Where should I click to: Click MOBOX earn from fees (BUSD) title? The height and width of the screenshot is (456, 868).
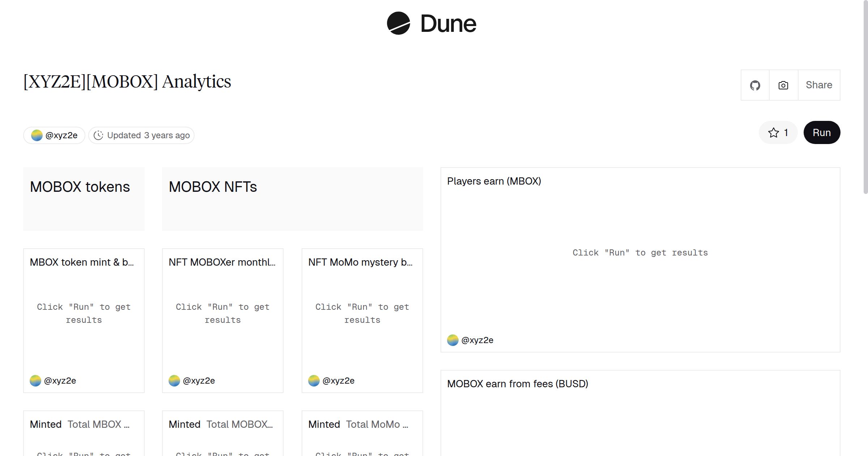518,383
